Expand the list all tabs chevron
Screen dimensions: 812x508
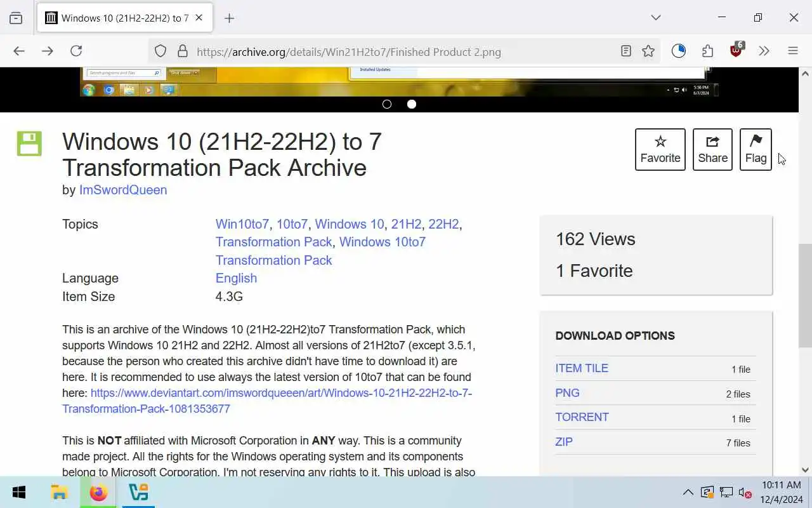pyautogui.click(x=656, y=18)
